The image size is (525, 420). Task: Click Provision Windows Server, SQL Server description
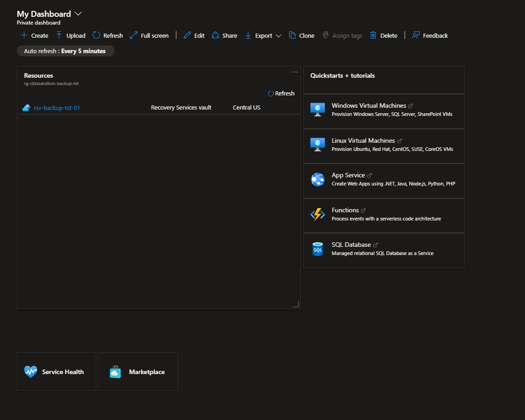point(392,114)
